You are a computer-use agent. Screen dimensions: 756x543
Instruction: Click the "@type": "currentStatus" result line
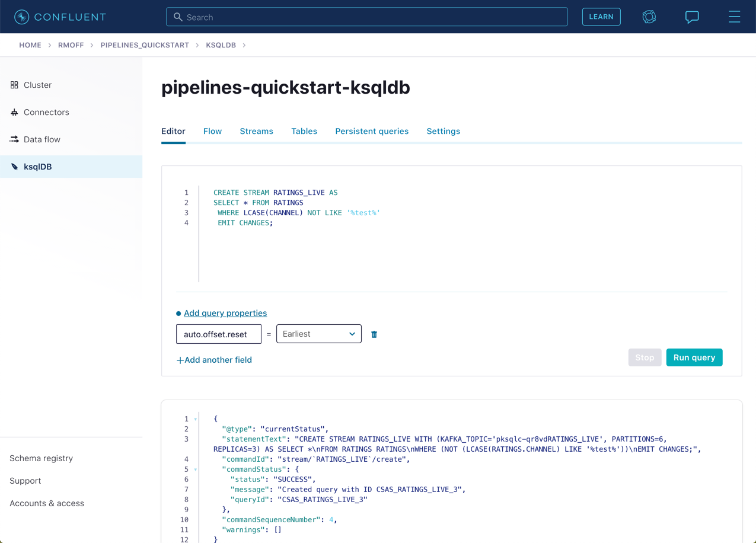[x=275, y=429]
